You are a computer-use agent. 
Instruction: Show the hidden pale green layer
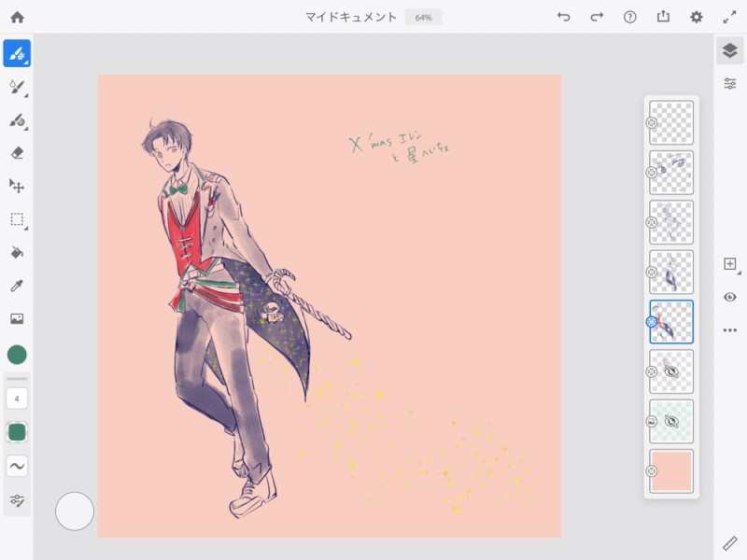[x=671, y=422]
